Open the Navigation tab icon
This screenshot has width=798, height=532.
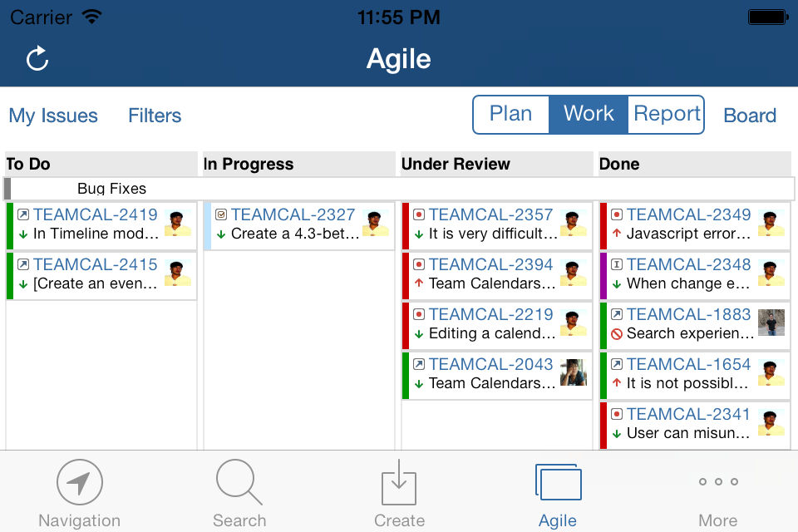pyautogui.click(x=80, y=482)
